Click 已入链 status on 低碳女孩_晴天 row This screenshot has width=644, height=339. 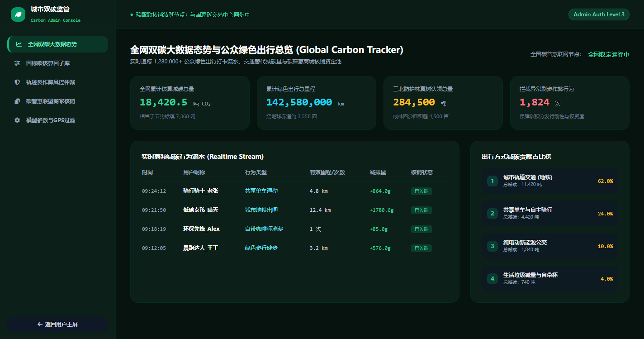point(421,210)
